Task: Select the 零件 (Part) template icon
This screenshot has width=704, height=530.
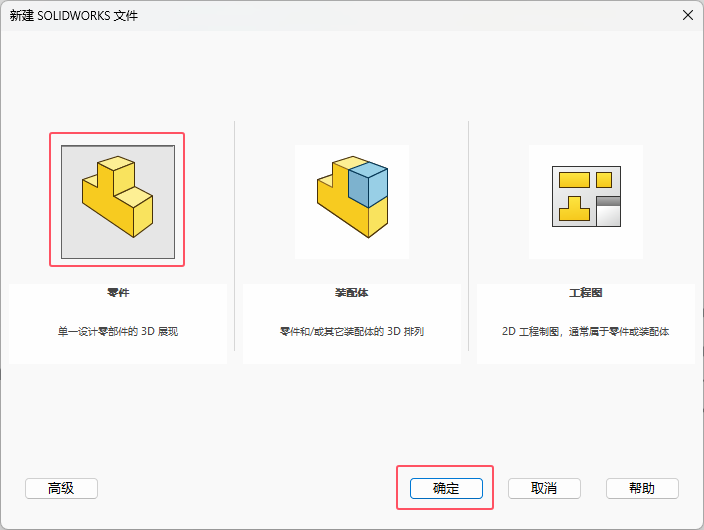Action: [118, 202]
